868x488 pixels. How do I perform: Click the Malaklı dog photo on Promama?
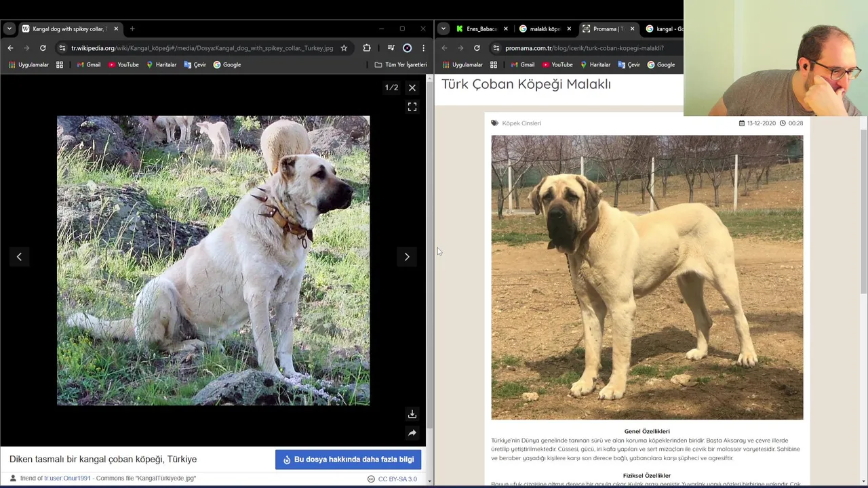(647, 278)
